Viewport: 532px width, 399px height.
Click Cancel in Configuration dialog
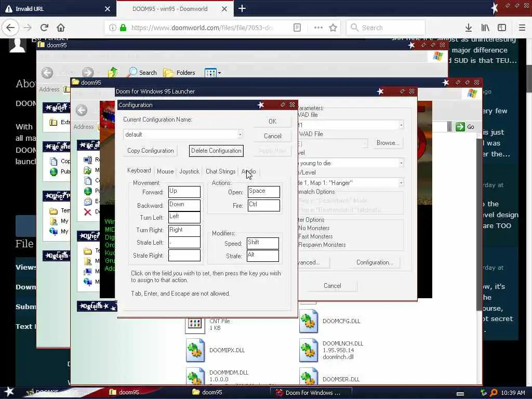coord(272,136)
